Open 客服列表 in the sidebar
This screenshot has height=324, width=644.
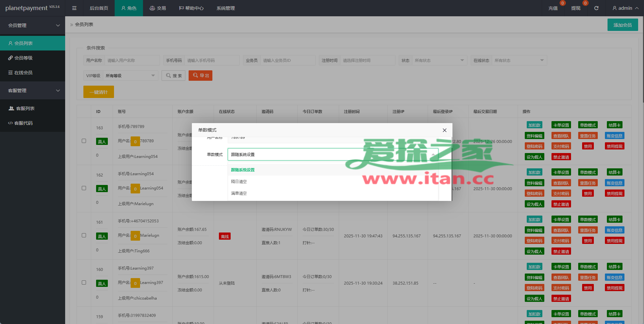(25, 108)
